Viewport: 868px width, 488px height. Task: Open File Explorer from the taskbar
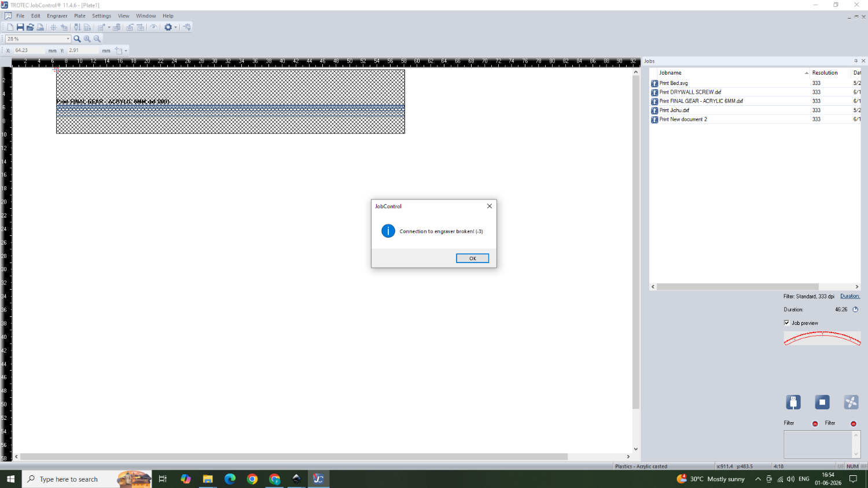tap(208, 479)
